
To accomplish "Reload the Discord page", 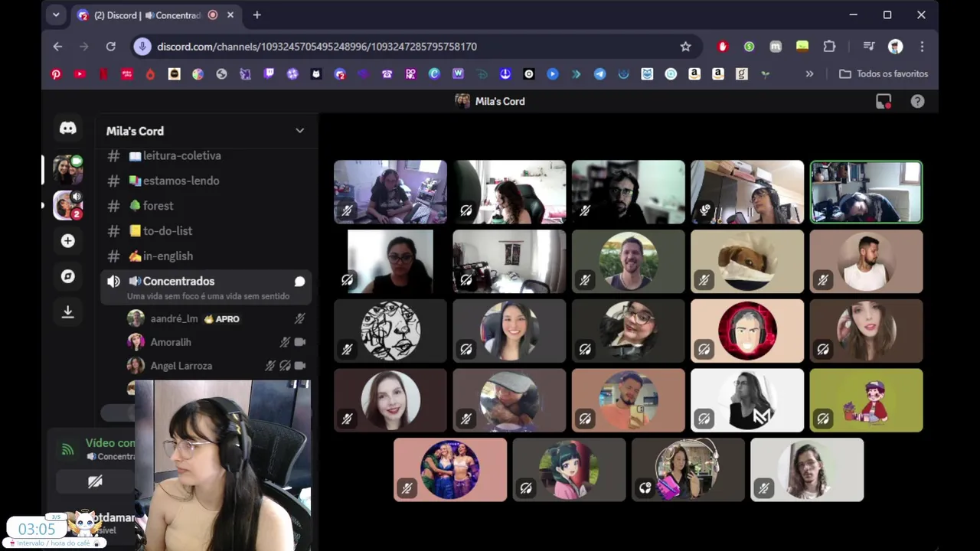I will (110, 47).
